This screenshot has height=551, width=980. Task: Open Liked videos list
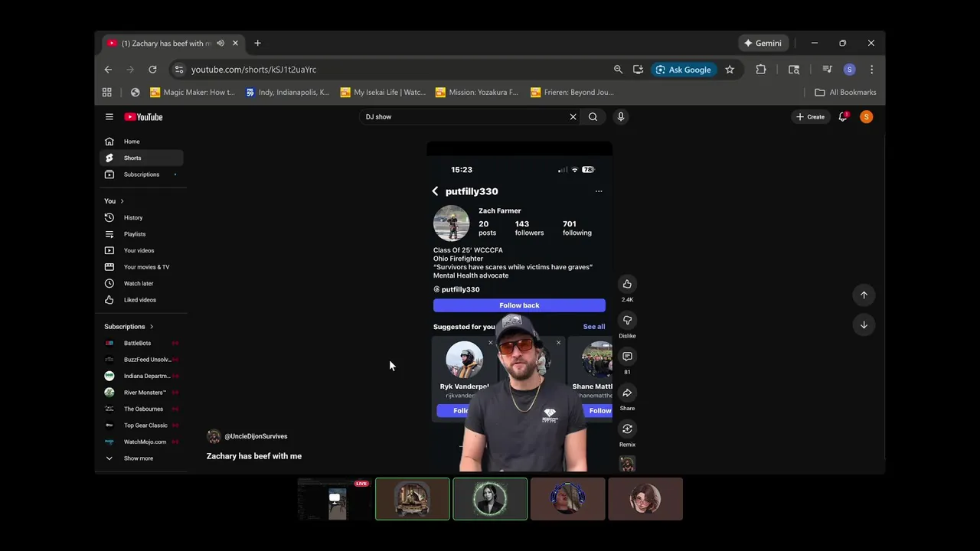142,300
